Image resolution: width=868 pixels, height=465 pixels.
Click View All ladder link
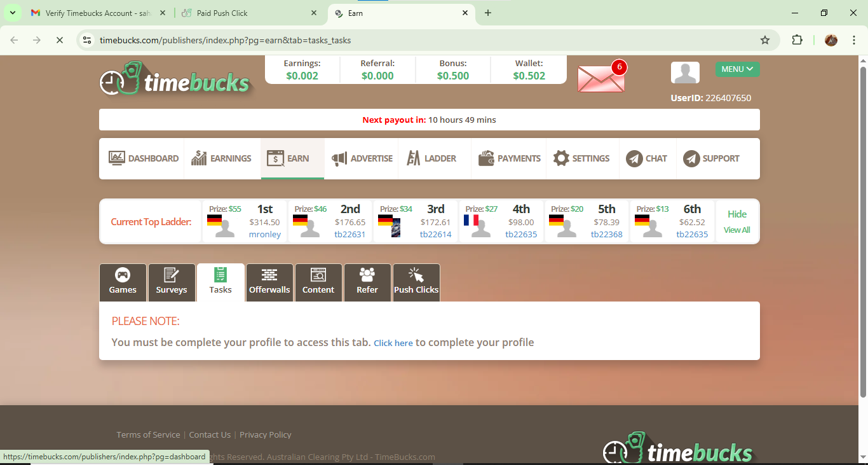737,230
